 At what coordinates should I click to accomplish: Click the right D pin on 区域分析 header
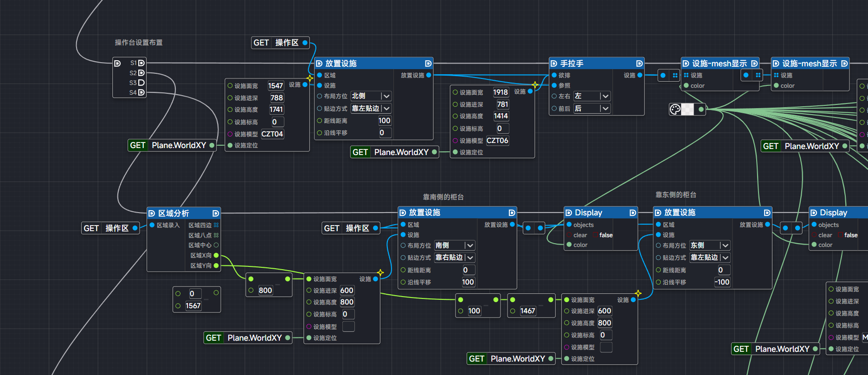[x=216, y=213]
